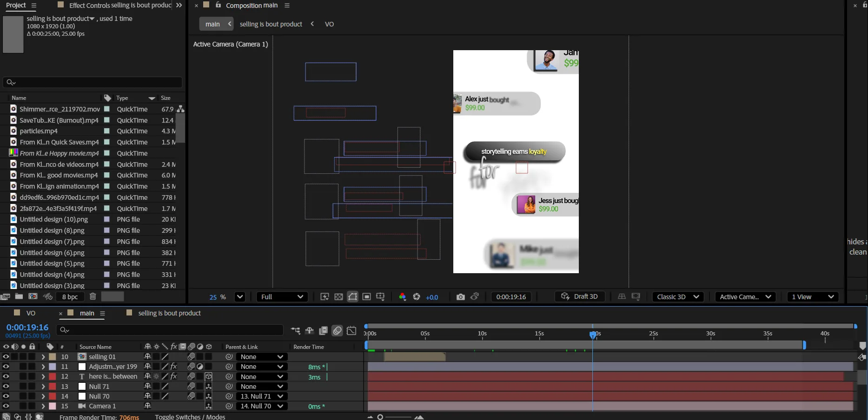Screen dimensions: 868x420
Task: Expand the Null 71 layer properties
Action: click(x=43, y=387)
